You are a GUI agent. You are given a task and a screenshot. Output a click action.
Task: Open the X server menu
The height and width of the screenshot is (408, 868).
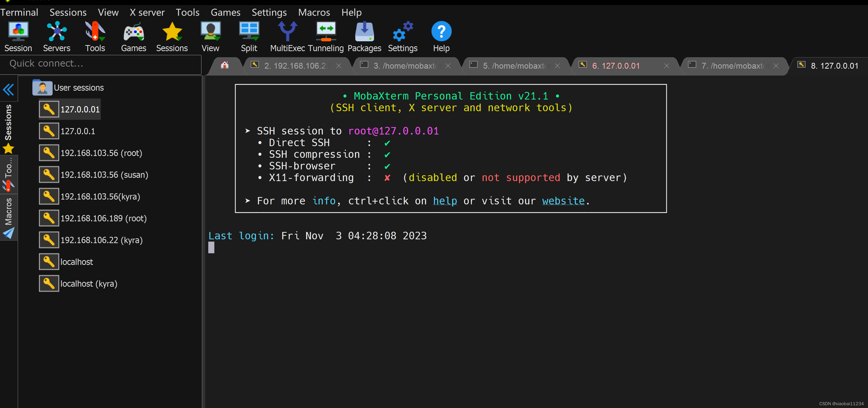click(x=147, y=12)
